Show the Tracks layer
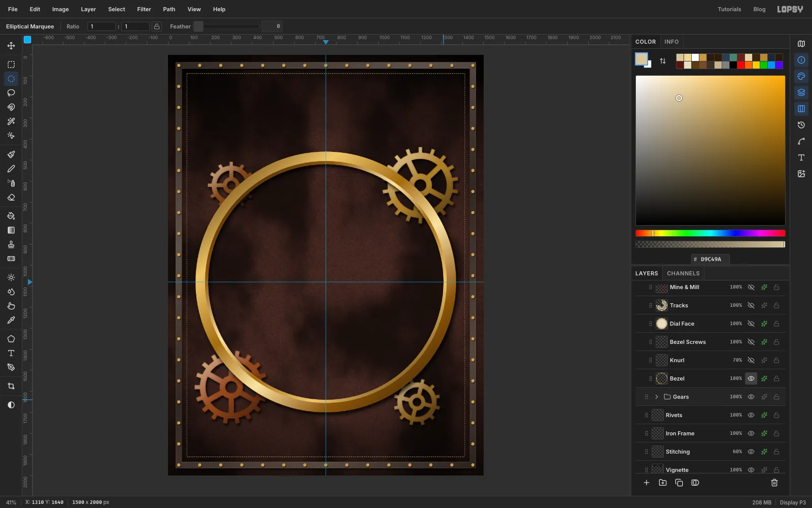The image size is (812, 508). coord(751,305)
